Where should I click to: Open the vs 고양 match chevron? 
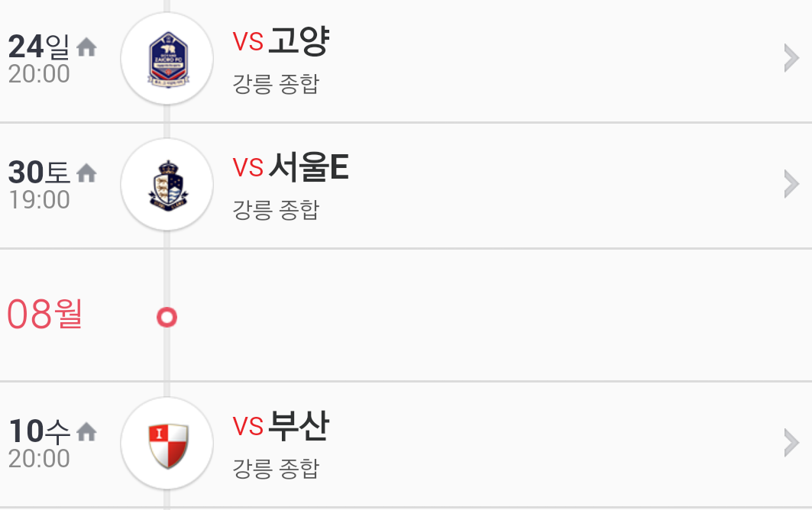[x=792, y=58]
